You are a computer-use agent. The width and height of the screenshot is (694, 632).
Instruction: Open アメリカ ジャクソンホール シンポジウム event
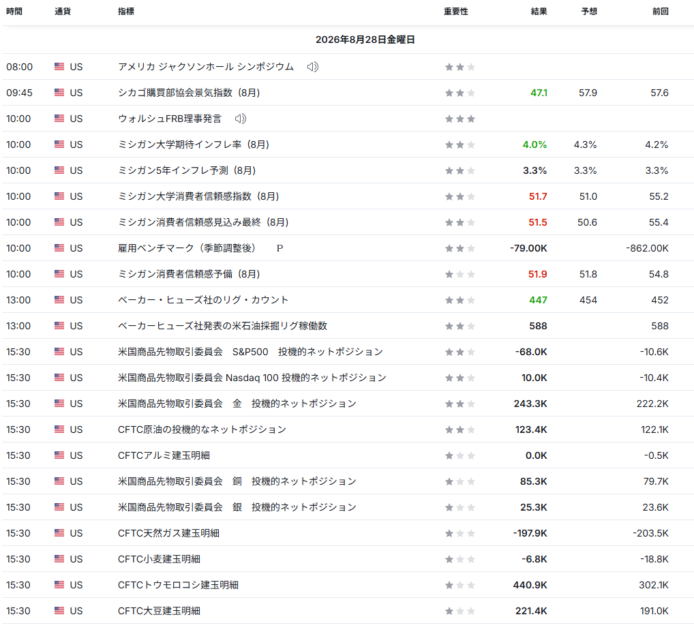pos(206,67)
